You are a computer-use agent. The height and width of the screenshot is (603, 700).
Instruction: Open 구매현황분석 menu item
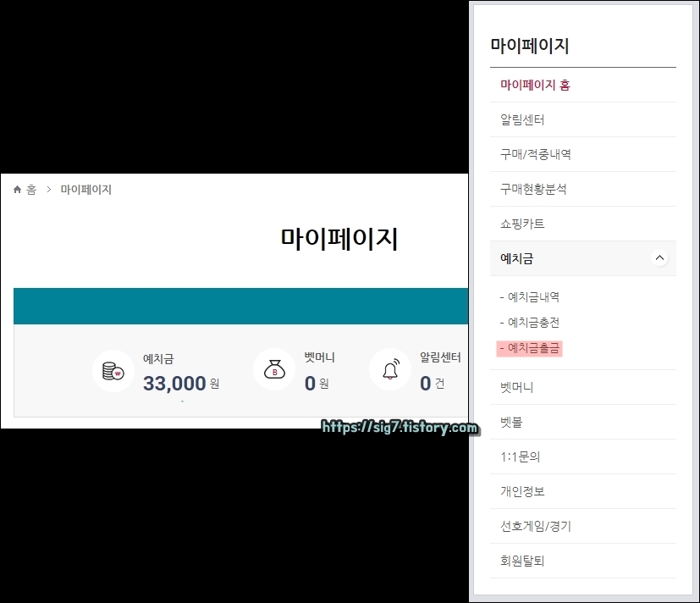(583, 189)
